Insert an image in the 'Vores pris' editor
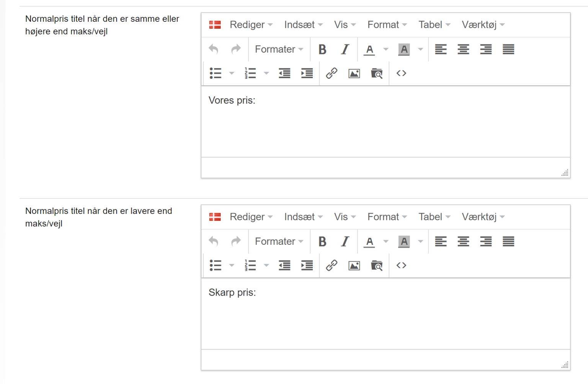 pos(354,73)
